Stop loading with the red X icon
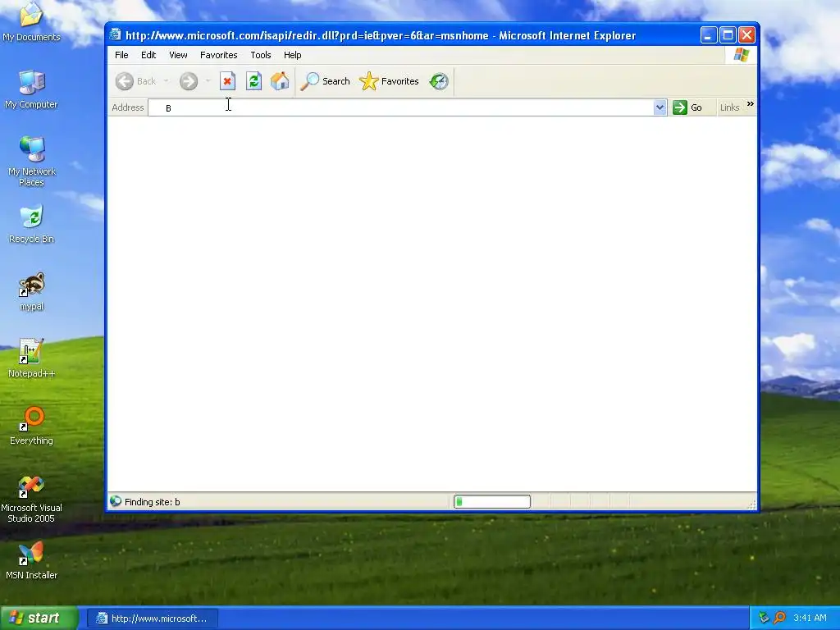Viewport: 840px width, 630px height. tap(228, 81)
